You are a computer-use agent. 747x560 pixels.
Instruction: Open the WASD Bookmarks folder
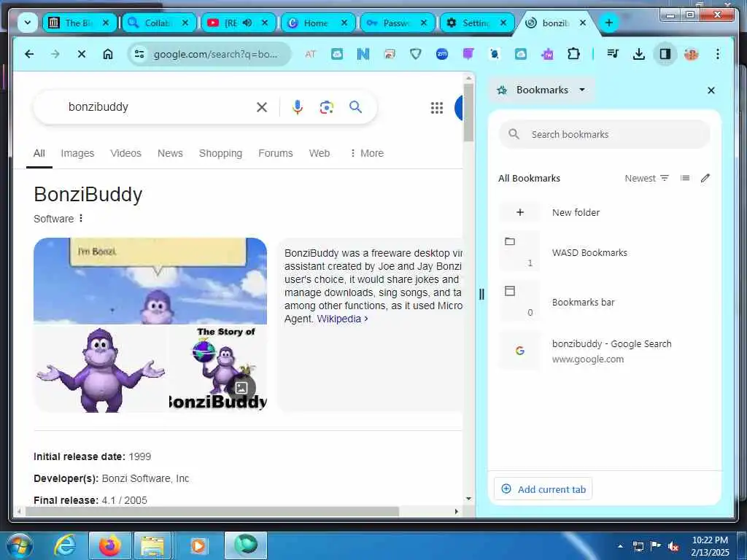coord(604,252)
